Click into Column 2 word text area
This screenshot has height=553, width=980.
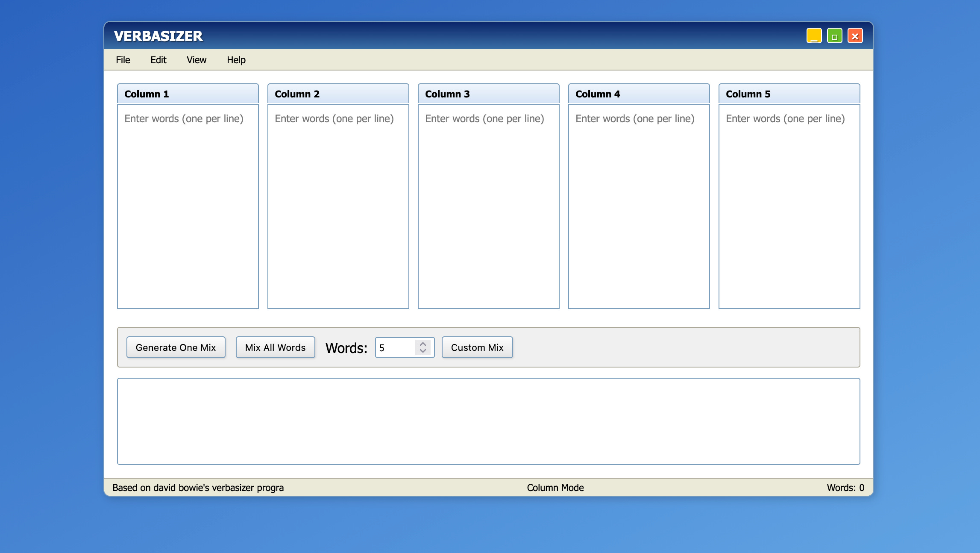tap(338, 206)
